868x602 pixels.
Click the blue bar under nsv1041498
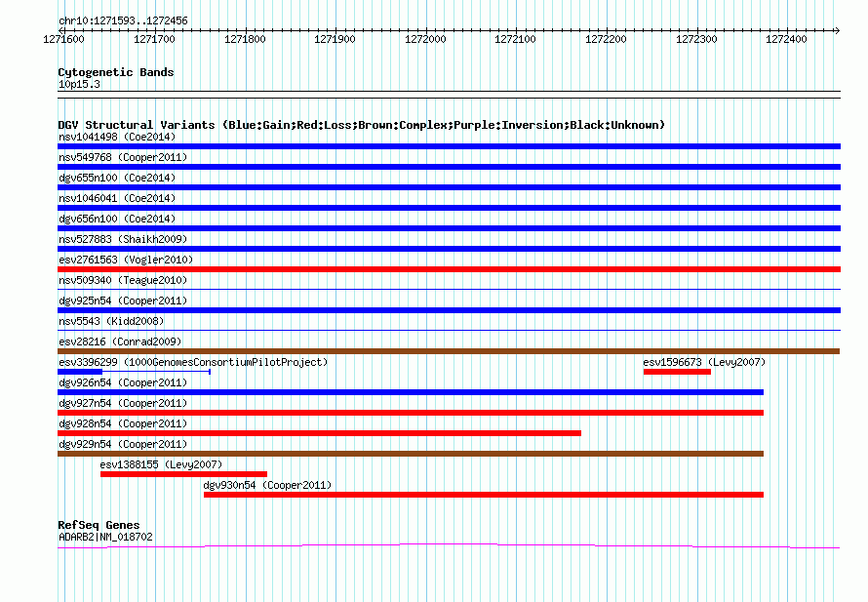point(449,146)
